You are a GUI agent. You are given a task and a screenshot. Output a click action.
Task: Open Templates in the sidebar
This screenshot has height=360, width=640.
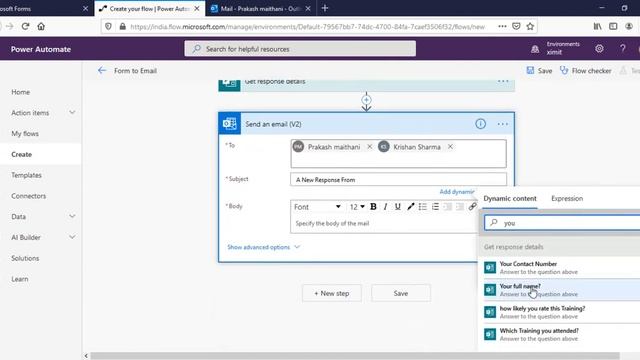[x=27, y=175]
